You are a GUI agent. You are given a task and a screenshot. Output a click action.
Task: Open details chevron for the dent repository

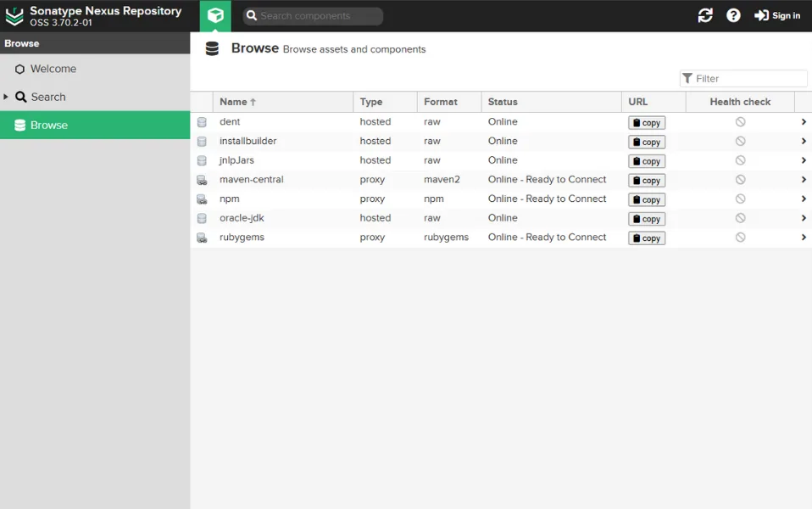(803, 121)
